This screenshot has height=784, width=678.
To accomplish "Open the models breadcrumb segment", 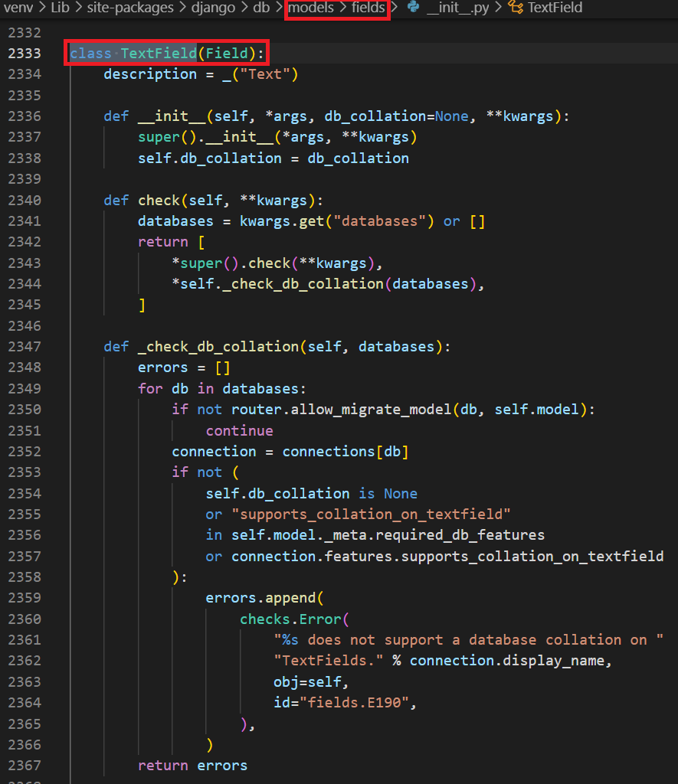I will coord(311,8).
